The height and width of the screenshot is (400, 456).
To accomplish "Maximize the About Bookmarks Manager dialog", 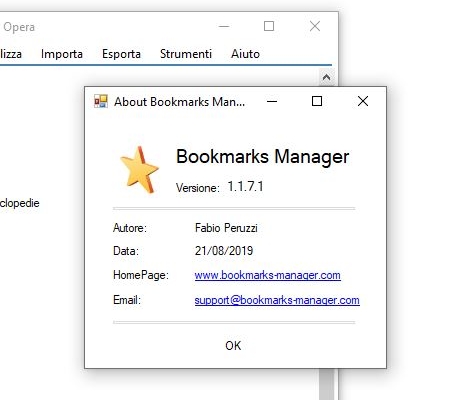I will point(317,101).
